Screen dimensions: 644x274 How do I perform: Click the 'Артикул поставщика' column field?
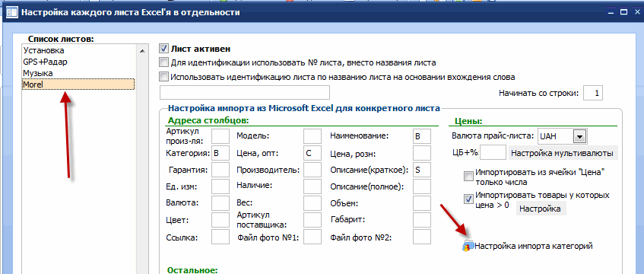pos(312,220)
